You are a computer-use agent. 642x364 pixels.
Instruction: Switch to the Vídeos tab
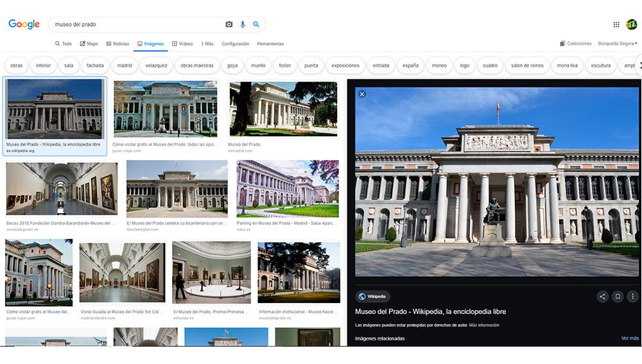[182, 44]
